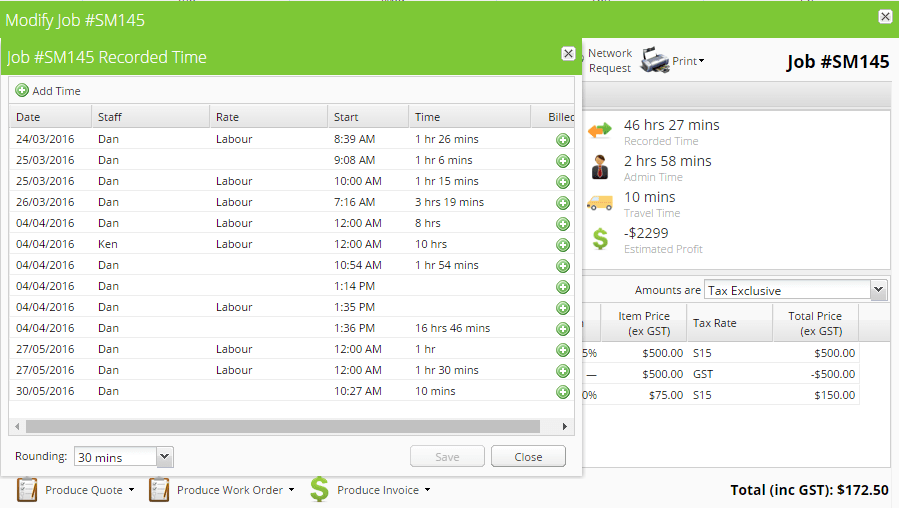
Task: Click the Add Time plus icon
Action: 22,91
